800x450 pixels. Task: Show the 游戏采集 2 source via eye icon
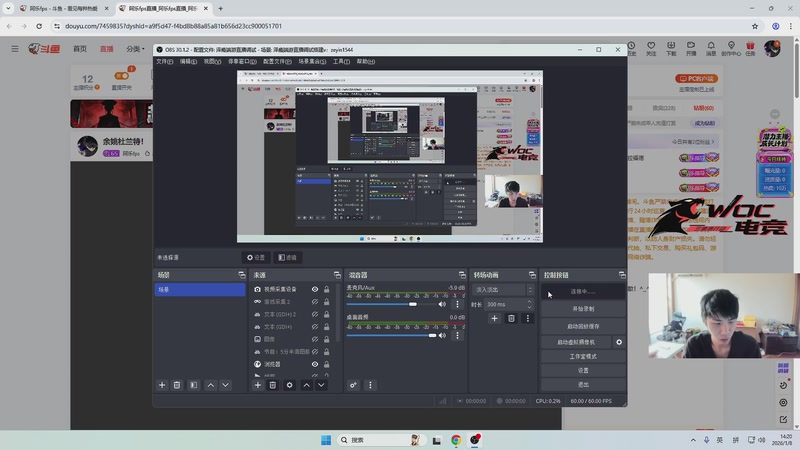click(315, 302)
